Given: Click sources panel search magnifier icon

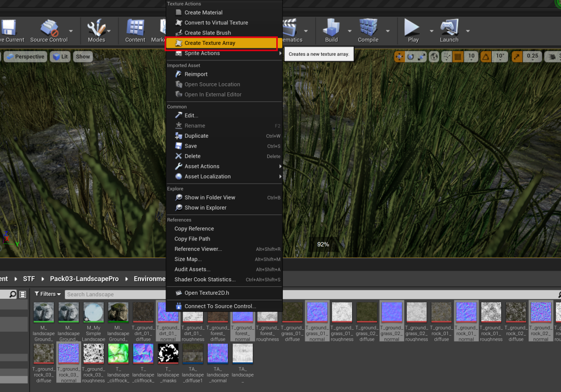Looking at the screenshot, I should click(x=13, y=294).
